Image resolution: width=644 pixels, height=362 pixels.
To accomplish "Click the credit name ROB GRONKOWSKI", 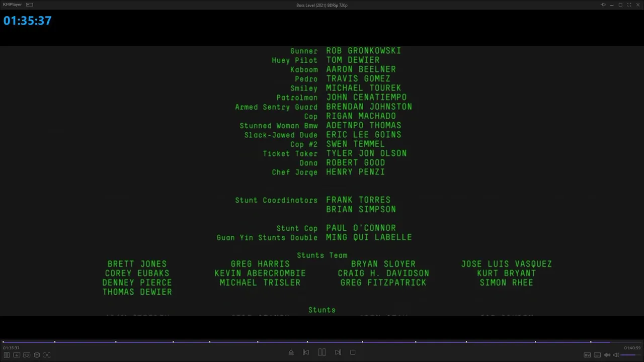I will pos(364,51).
